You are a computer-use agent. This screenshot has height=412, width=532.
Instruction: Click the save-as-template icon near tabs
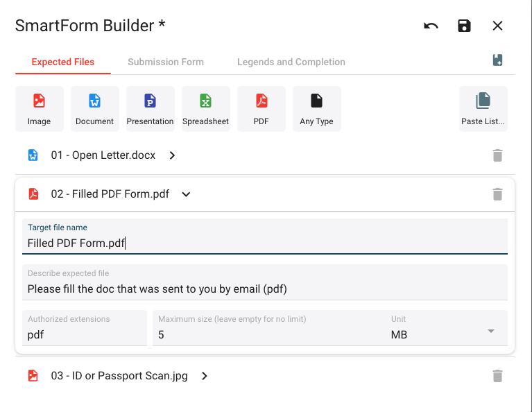tap(497, 60)
